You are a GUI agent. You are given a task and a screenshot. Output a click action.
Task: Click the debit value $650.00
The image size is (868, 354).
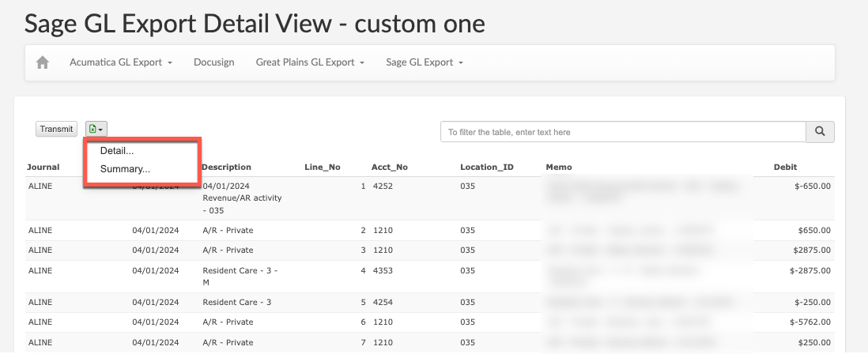[x=814, y=231]
